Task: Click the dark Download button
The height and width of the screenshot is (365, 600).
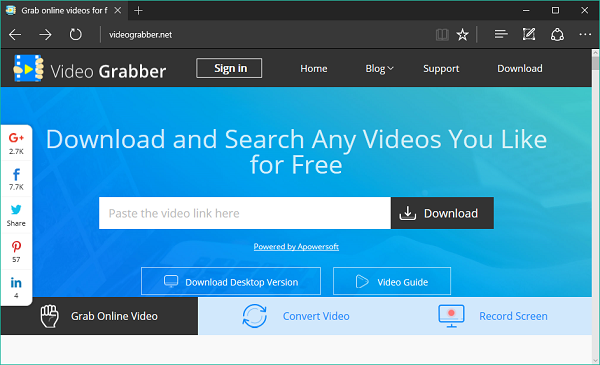Action: click(x=442, y=213)
